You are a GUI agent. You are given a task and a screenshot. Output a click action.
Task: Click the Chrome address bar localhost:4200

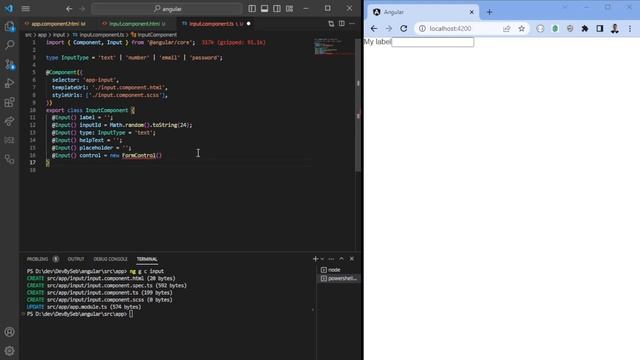[x=450, y=29]
